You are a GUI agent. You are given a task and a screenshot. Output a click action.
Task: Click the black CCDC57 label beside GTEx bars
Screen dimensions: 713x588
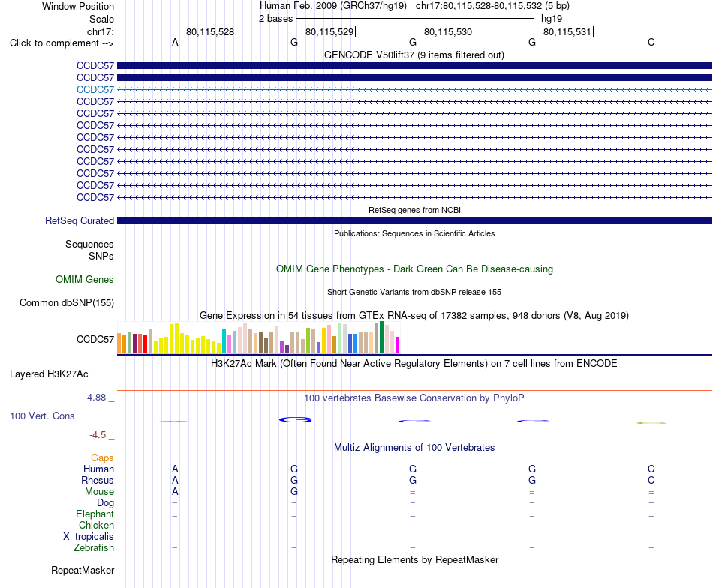95,340
